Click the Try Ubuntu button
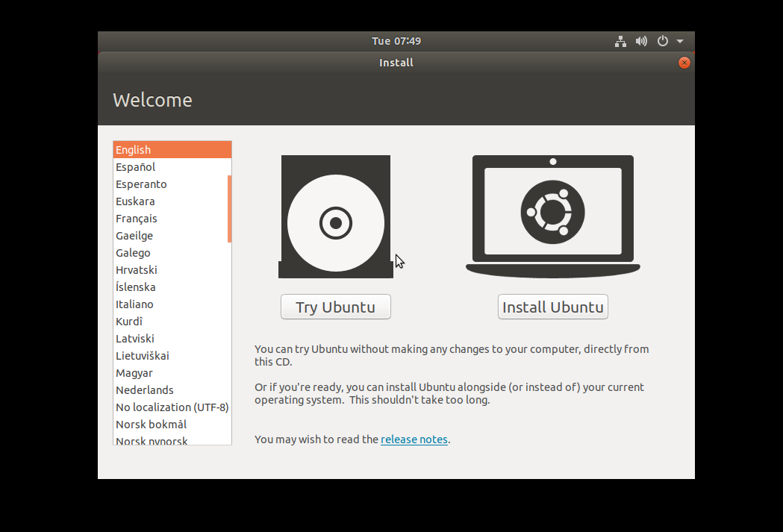This screenshot has height=532, width=783. pyautogui.click(x=336, y=307)
